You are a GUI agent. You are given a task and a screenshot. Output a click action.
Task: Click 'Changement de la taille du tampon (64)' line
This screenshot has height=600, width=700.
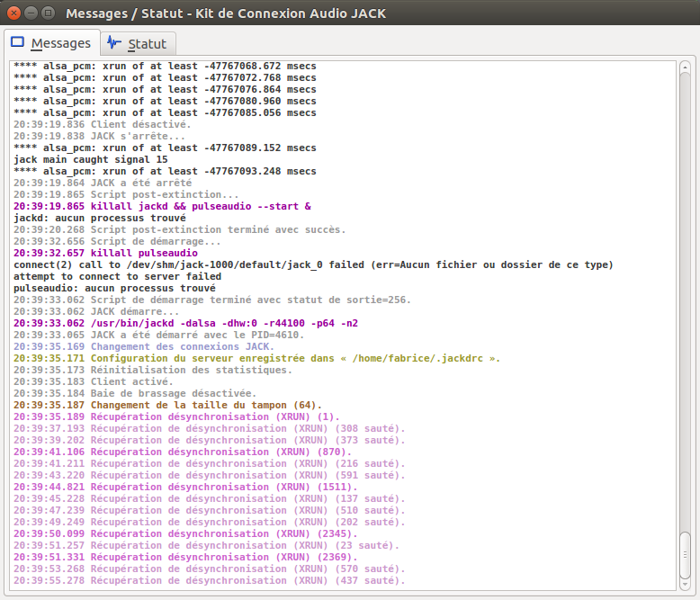pos(167,405)
